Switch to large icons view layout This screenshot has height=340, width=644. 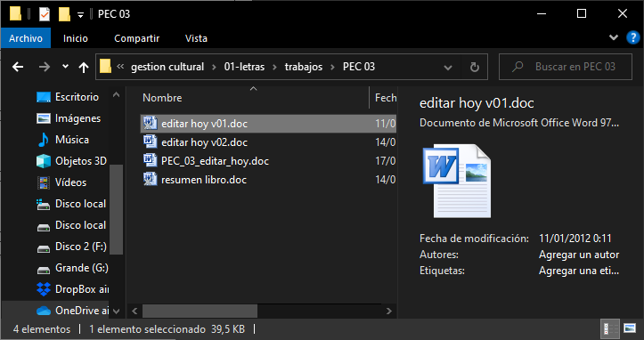630,328
